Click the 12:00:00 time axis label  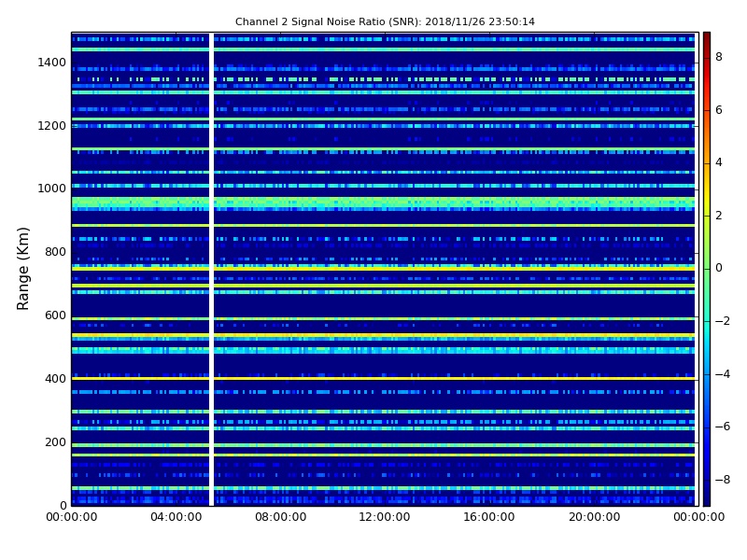pyautogui.click(x=385, y=517)
